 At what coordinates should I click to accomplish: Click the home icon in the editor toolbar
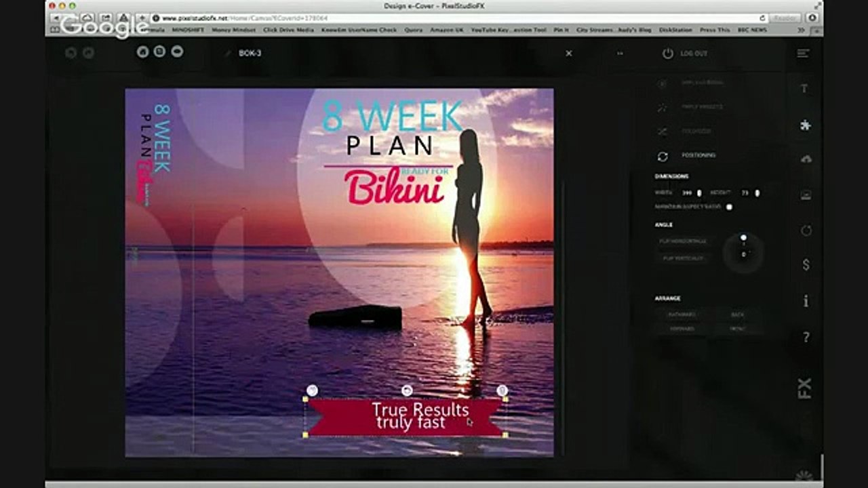pyautogui.click(x=142, y=52)
